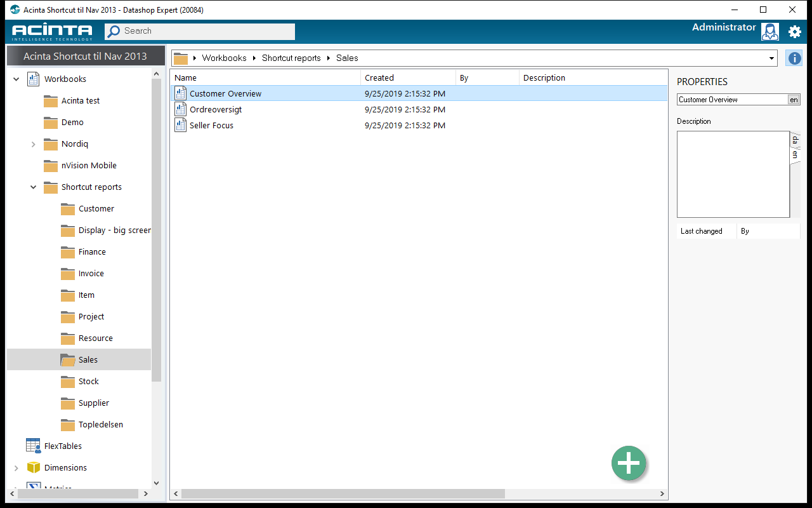The image size is (812, 508).
Task: Collapse the Shortcut reports node
Action: coord(33,187)
